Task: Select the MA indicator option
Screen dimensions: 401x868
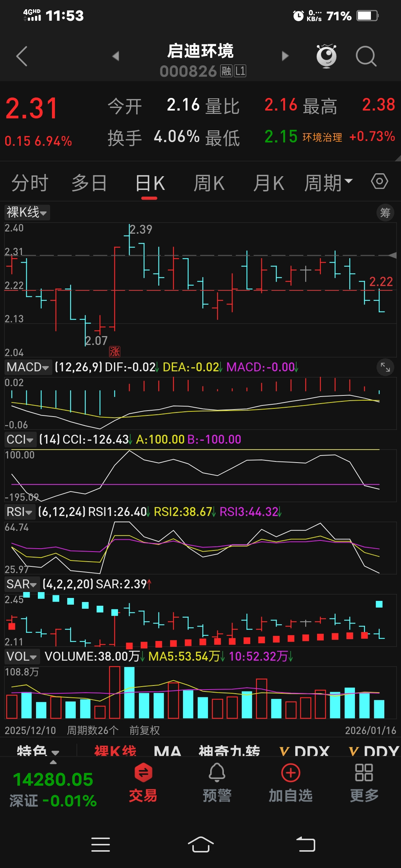Action: click(x=167, y=751)
